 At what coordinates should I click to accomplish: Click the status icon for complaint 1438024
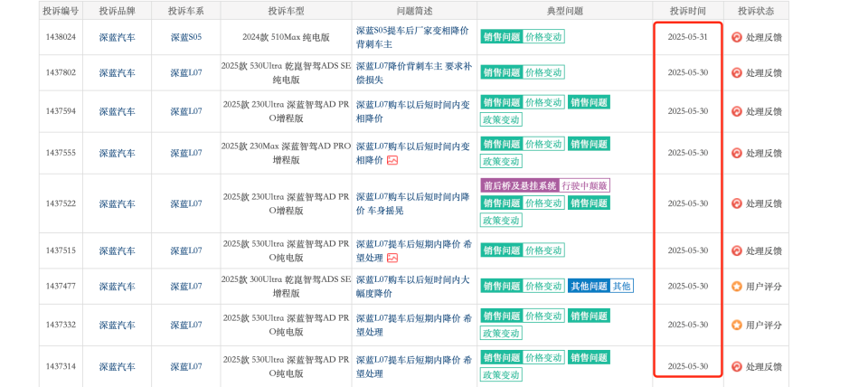click(736, 37)
